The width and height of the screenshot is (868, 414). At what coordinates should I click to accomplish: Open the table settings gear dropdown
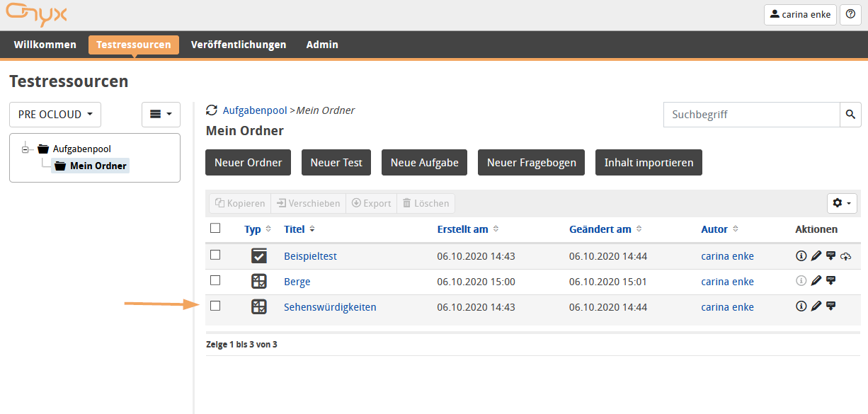point(842,203)
